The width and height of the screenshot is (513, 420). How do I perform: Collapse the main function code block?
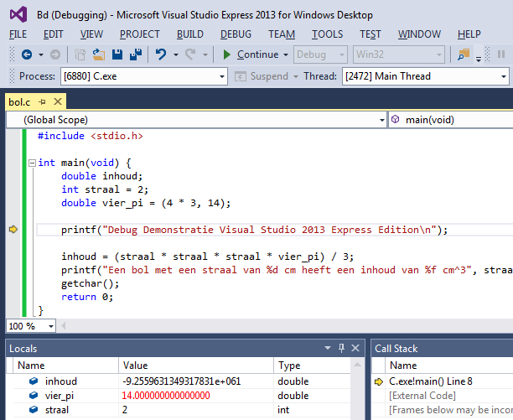pos(31,163)
